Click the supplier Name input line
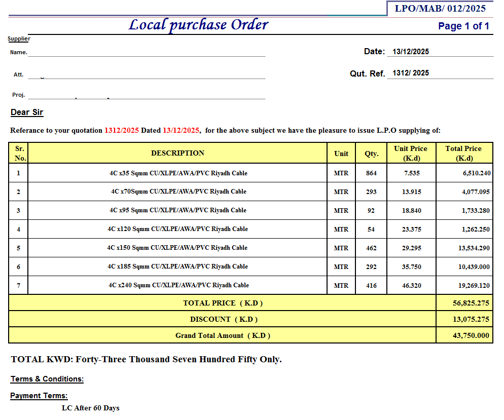504x420 pixels. click(147, 53)
